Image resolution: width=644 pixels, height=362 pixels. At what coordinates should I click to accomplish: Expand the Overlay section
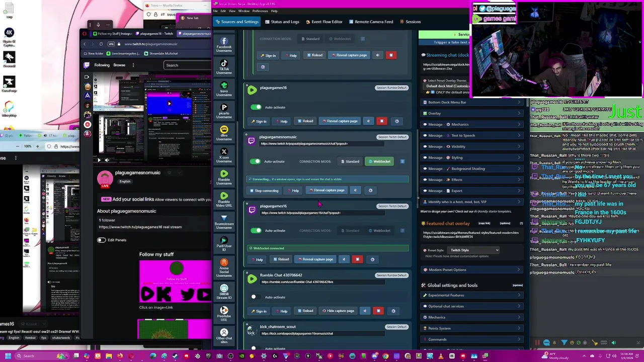click(x=472, y=113)
